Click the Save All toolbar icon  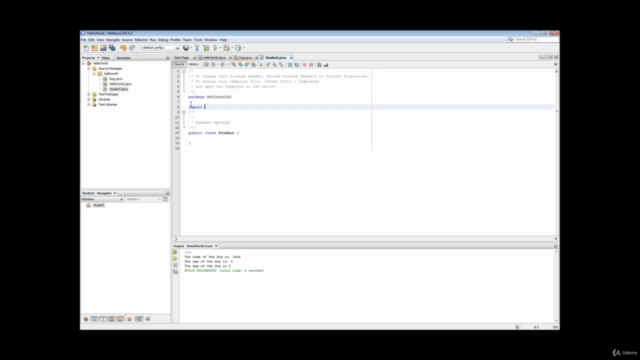click(x=113, y=48)
